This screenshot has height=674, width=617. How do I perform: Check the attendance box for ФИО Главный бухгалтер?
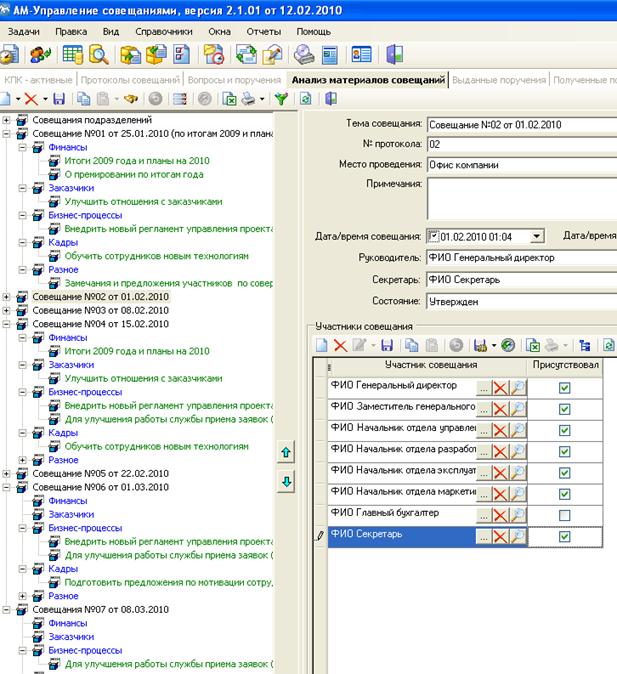[564, 514]
